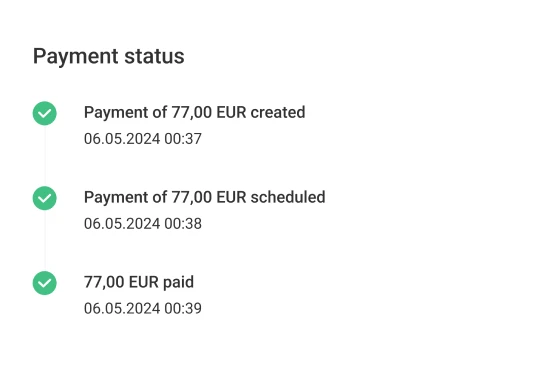
Task: Open the 'Payment of 77,00 EUR created' entry
Action: [x=195, y=112]
